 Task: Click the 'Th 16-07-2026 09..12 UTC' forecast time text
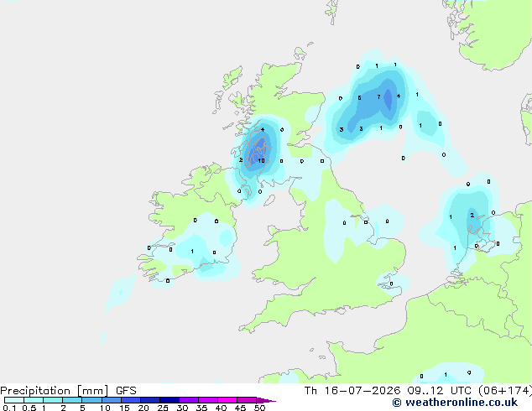coord(389,391)
